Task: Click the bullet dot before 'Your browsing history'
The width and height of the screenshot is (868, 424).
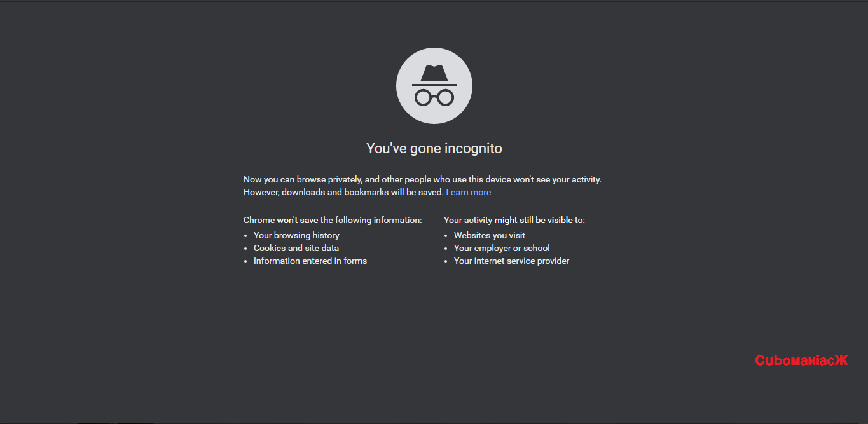Action: pyautogui.click(x=246, y=236)
